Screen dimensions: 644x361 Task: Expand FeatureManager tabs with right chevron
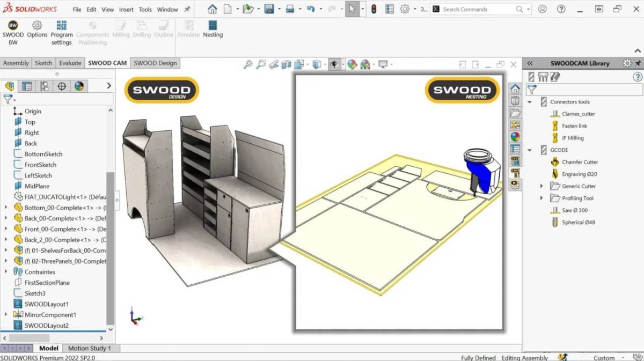(x=109, y=86)
